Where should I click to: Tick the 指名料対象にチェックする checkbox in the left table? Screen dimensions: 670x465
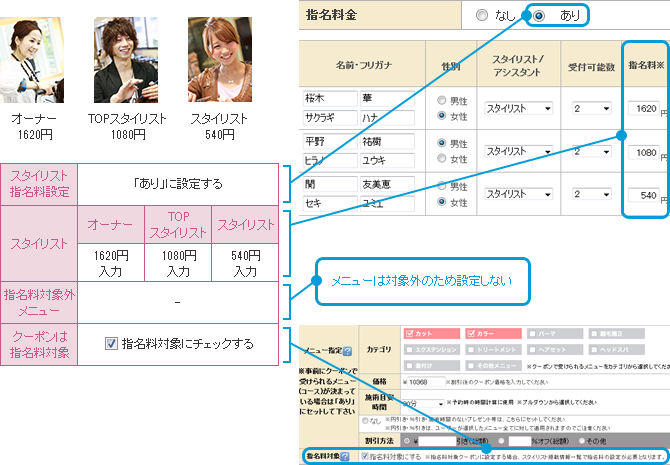coord(112,344)
